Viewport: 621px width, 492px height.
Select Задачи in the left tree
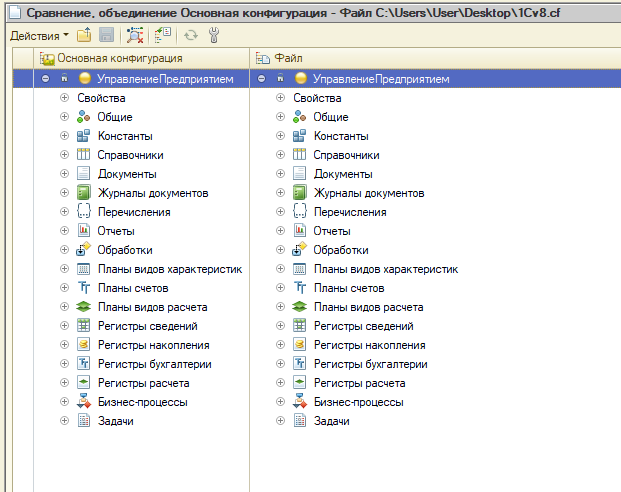click(x=116, y=421)
